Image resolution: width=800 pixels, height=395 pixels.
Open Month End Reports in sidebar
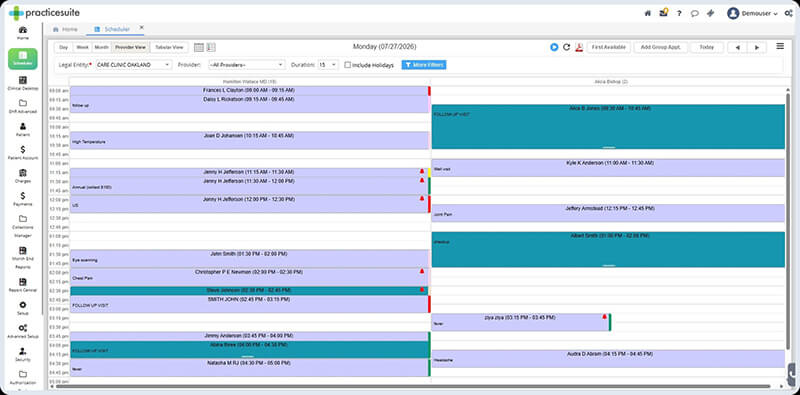[22, 258]
